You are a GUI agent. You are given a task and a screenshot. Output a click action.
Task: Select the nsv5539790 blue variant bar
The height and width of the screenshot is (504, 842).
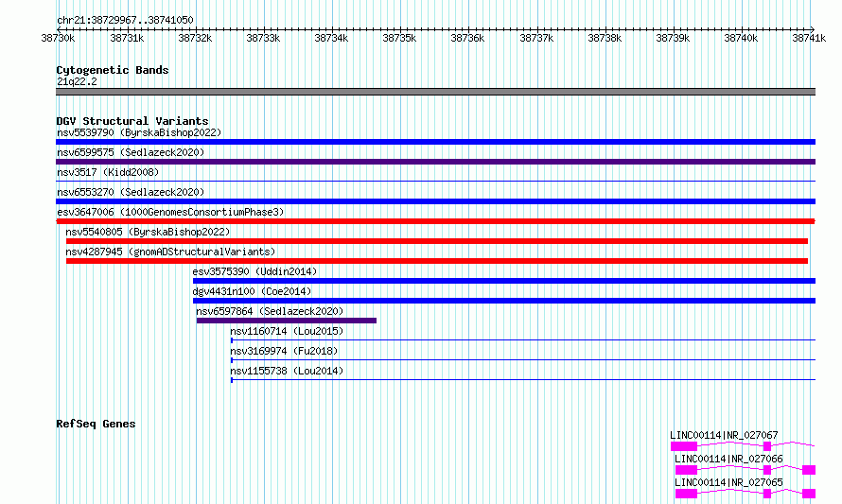coord(435,142)
